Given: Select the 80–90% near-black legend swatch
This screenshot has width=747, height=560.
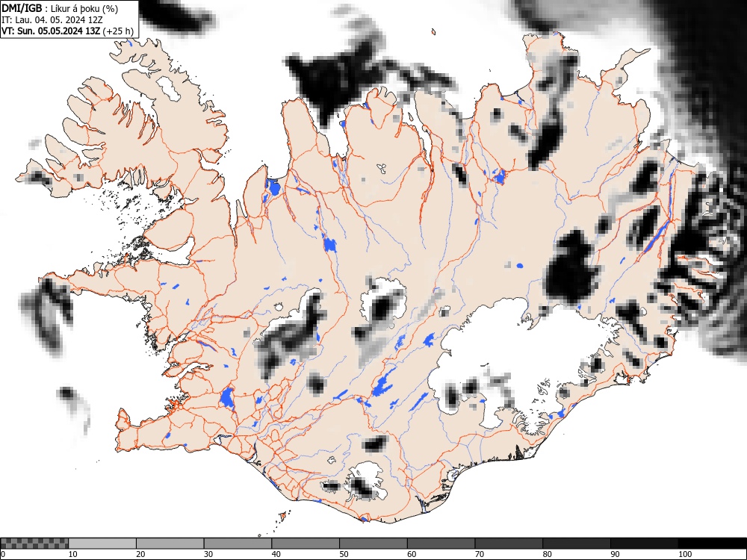Looking at the screenshot, I should coord(576,544).
